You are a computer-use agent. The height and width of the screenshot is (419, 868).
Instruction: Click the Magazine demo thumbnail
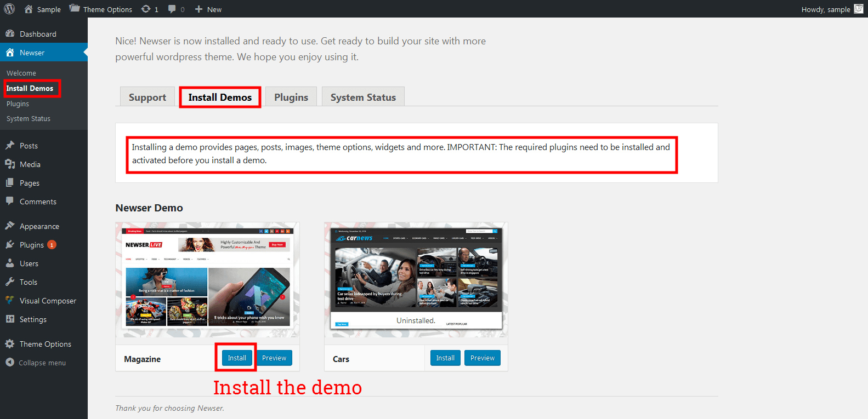click(x=207, y=279)
